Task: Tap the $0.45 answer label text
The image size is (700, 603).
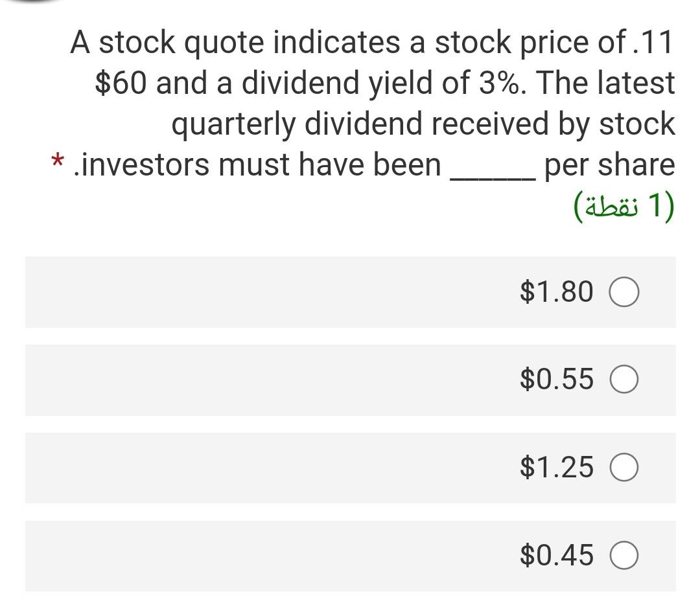Action: [556, 555]
